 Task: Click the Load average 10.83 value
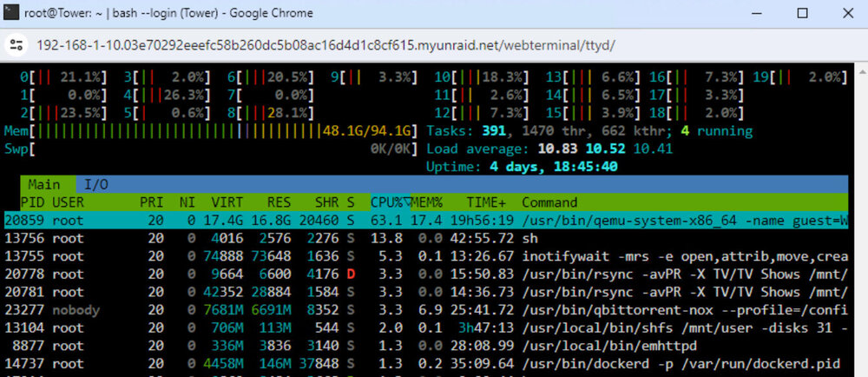tap(558, 149)
